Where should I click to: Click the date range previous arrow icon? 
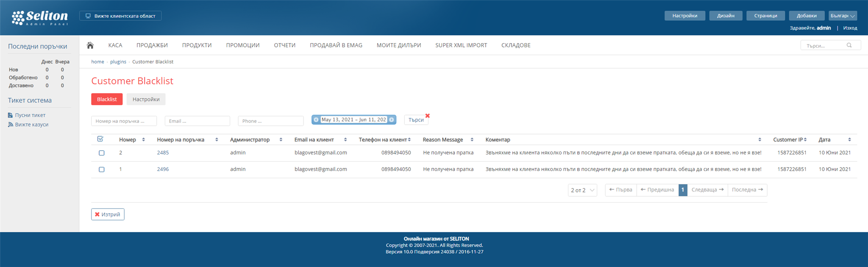tap(316, 120)
